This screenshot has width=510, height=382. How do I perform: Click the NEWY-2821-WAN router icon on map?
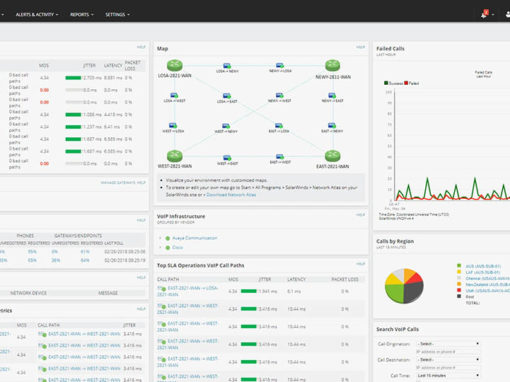point(332,66)
